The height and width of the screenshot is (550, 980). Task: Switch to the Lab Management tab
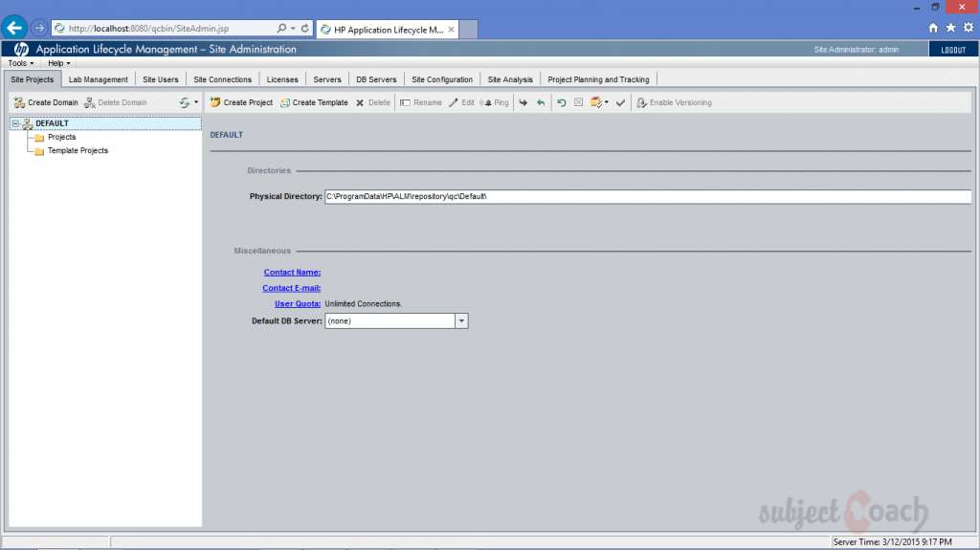point(99,79)
